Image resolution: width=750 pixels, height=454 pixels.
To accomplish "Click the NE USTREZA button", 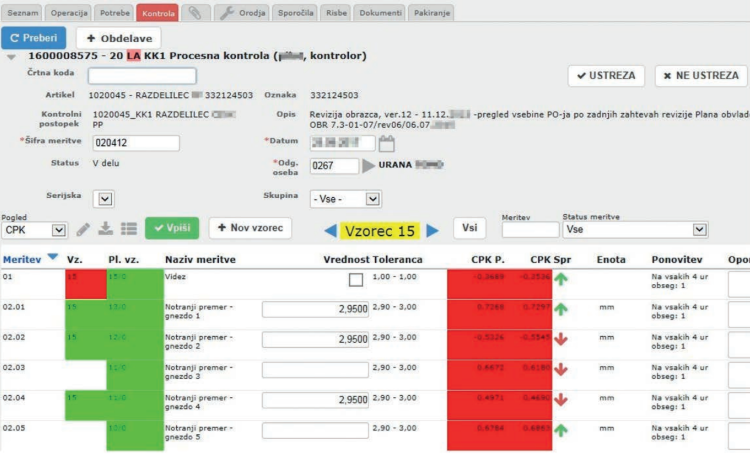I will coord(701,76).
